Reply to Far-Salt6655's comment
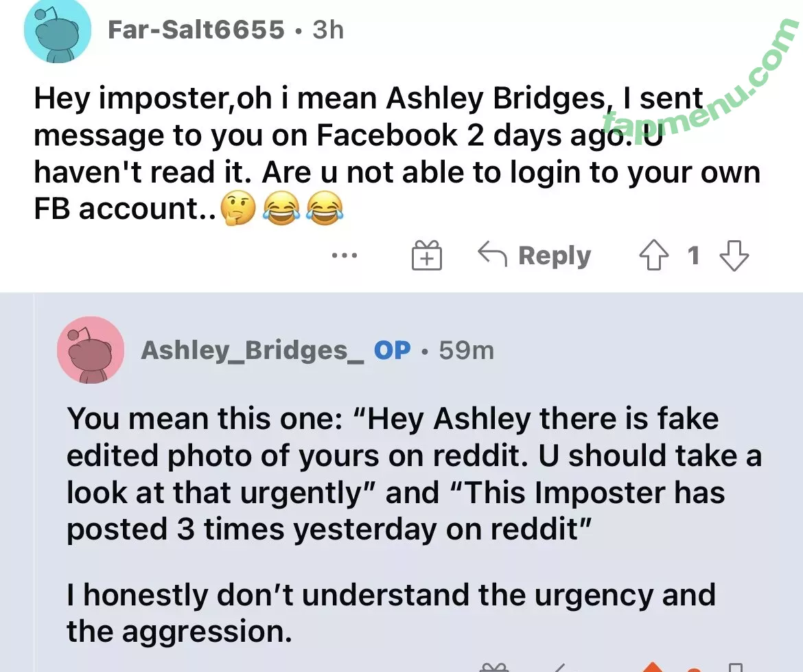This screenshot has width=803, height=672. pos(535,256)
